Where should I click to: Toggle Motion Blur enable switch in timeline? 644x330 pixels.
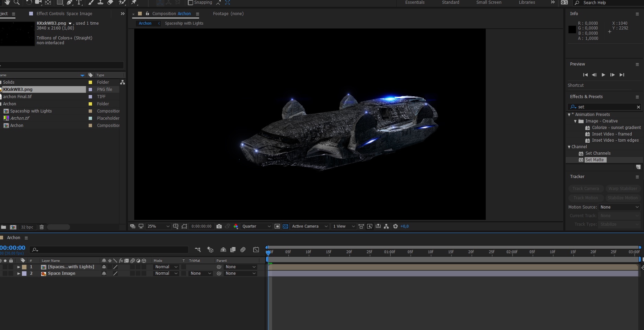(x=243, y=250)
